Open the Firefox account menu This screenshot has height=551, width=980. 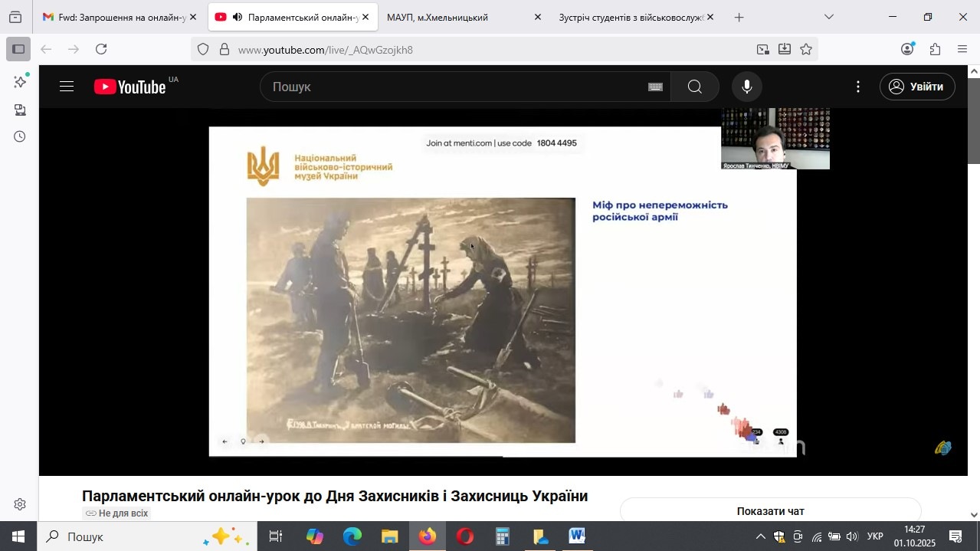tap(908, 49)
